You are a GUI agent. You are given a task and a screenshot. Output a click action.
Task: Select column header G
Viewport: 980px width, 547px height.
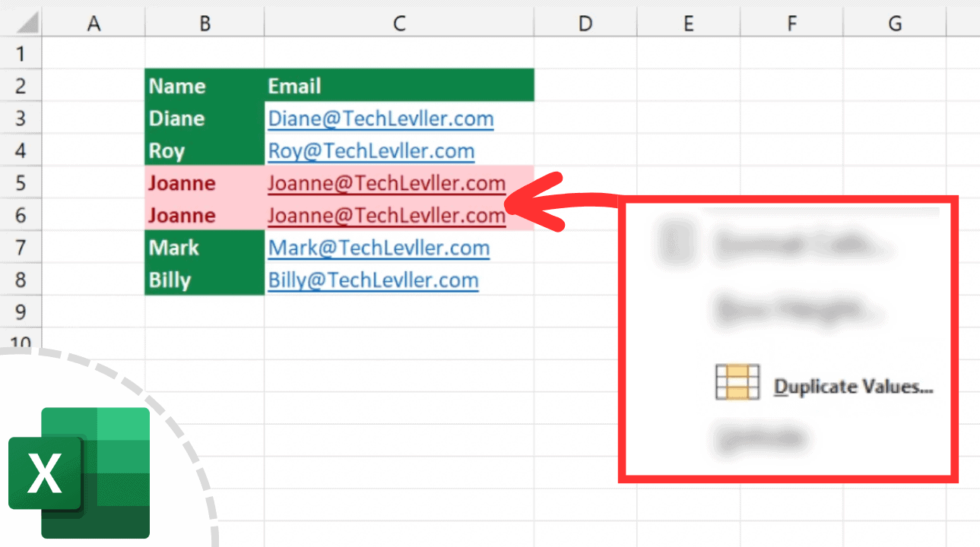tap(893, 23)
